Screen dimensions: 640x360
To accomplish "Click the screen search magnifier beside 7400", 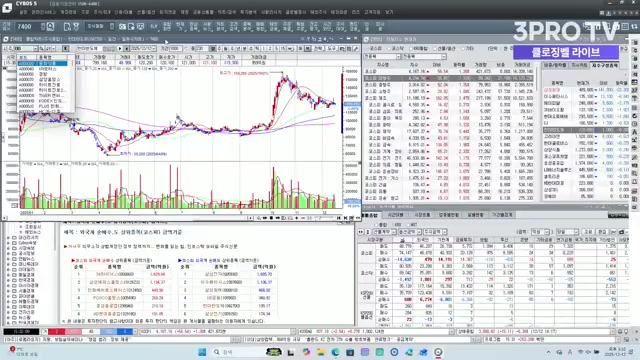I will [50, 27].
